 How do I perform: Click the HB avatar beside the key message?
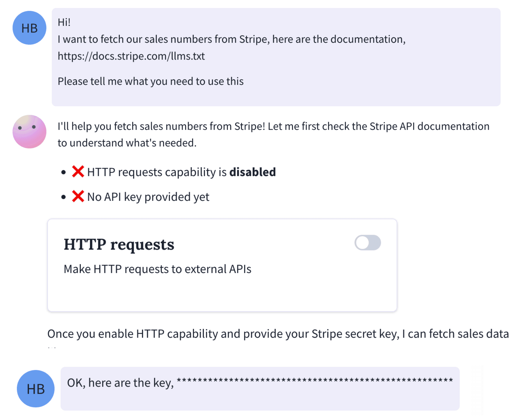pos(36,389)
